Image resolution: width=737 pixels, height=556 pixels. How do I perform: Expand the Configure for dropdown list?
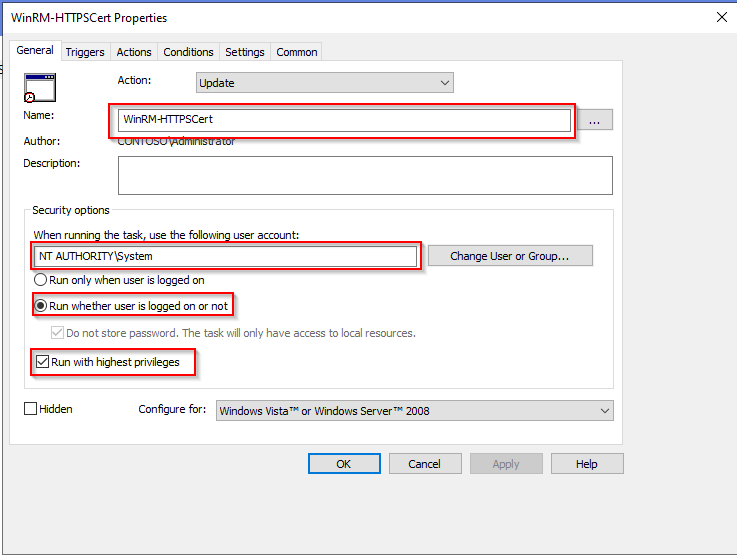click(x=414, y=410)
